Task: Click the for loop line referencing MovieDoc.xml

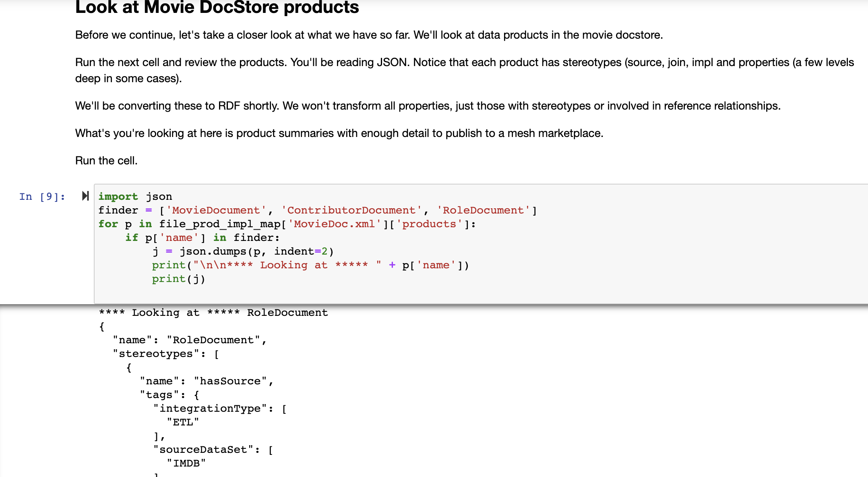Action: point(282,224)
